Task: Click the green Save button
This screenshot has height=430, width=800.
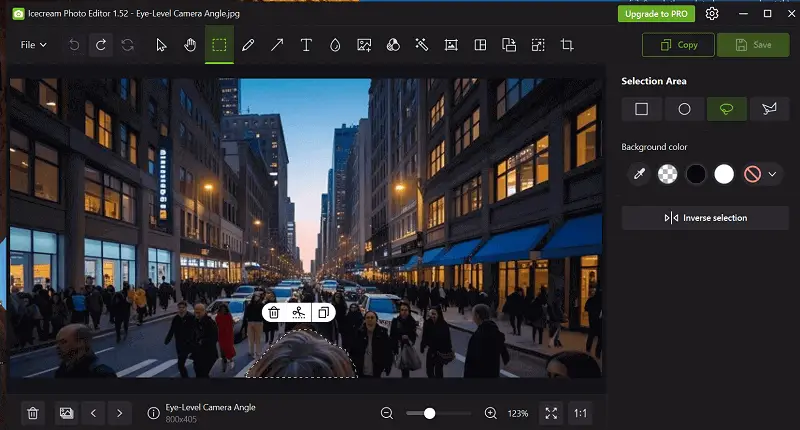Action: (753, 45)
